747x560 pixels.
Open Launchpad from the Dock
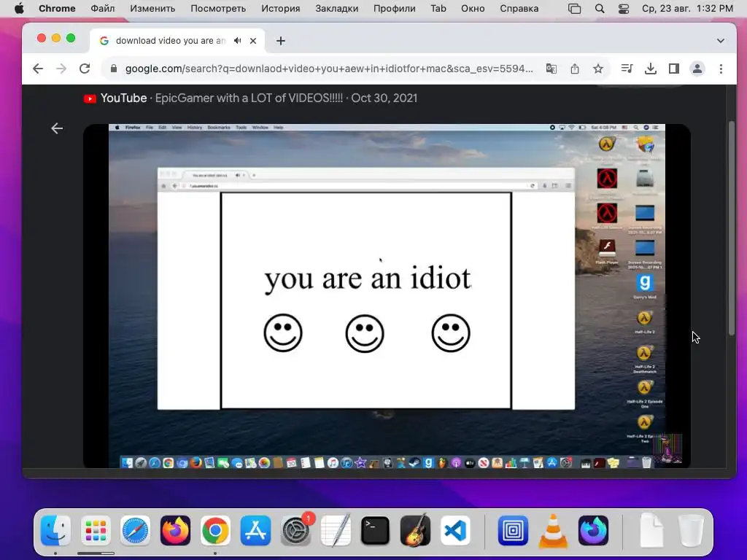click(96, 530)
